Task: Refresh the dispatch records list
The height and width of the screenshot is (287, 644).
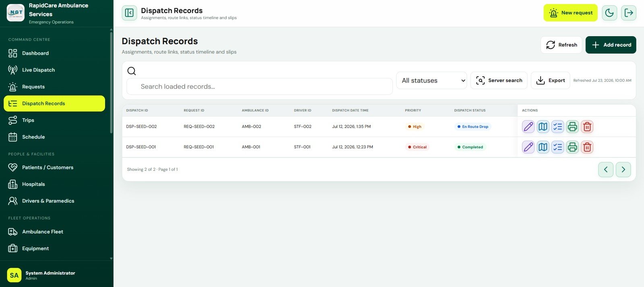Action: click(561, 45)
